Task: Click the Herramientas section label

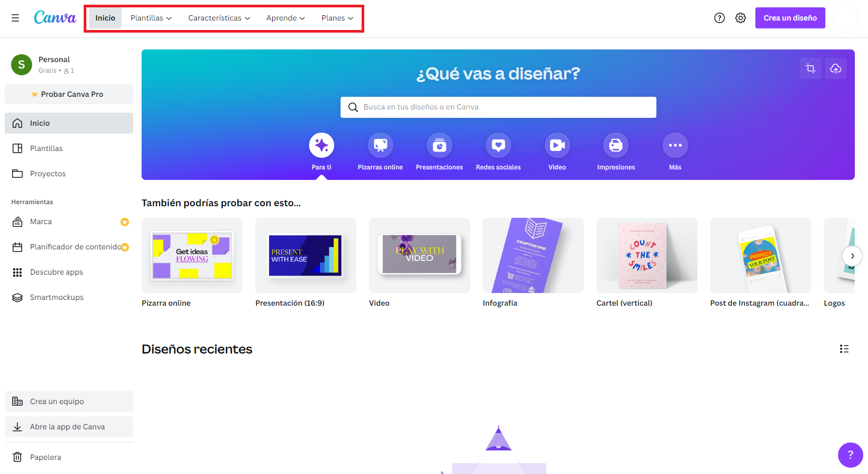Action: pyautogui.click(x=32, y=202)
